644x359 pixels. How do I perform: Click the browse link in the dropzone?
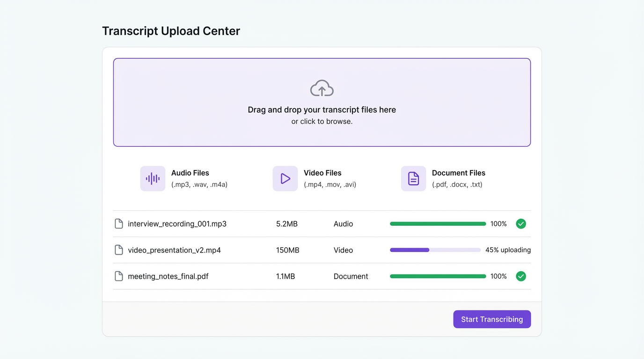(x=322, y=121)
